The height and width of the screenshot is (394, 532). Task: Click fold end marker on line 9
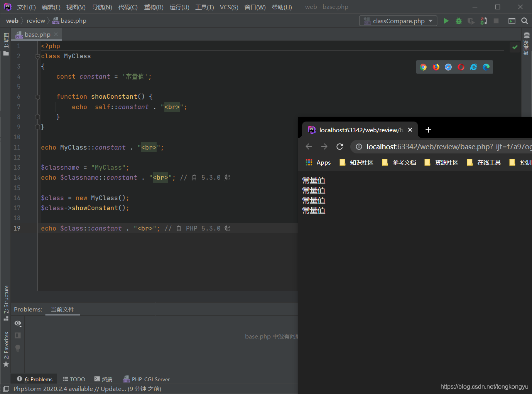(37, 126)
